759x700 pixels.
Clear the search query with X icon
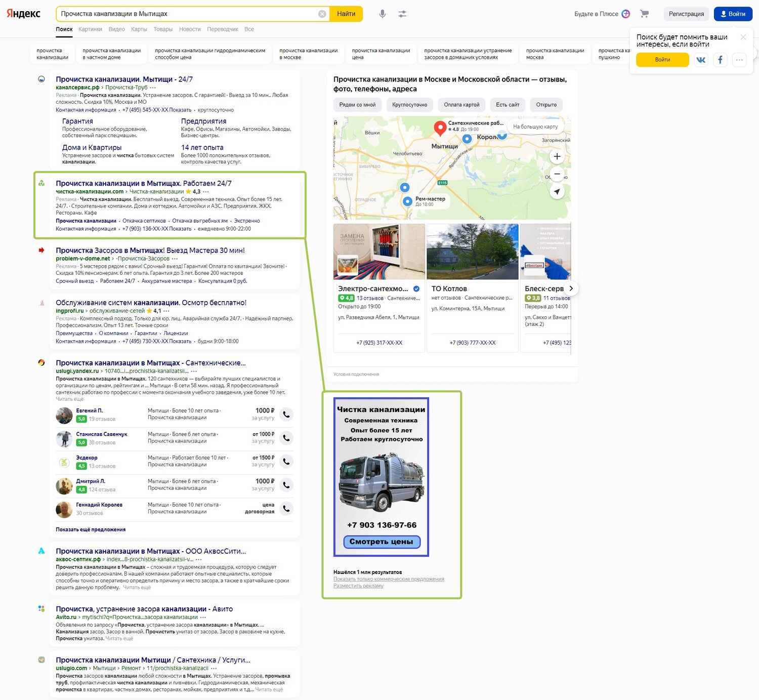tap(322, 14)
